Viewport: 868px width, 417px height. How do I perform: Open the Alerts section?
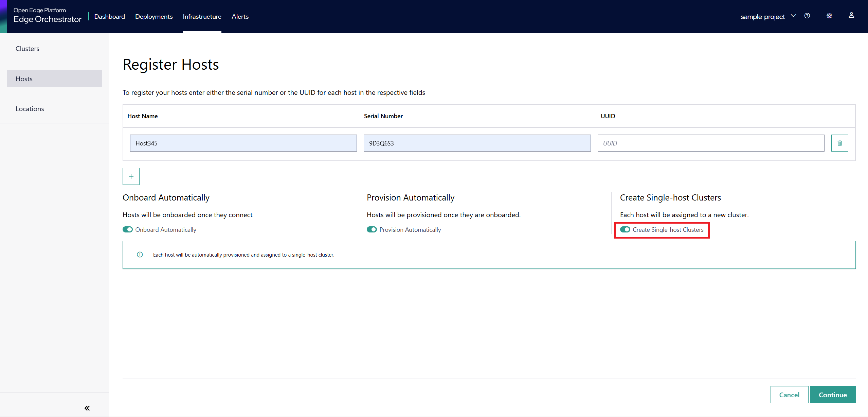pyautogui.click(x=240, y=16)
